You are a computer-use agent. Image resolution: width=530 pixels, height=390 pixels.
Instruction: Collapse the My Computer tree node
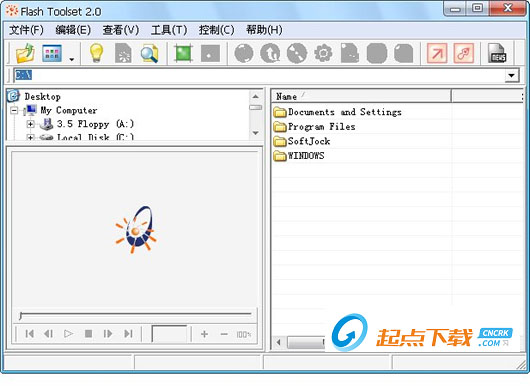(x=14, y=110)
